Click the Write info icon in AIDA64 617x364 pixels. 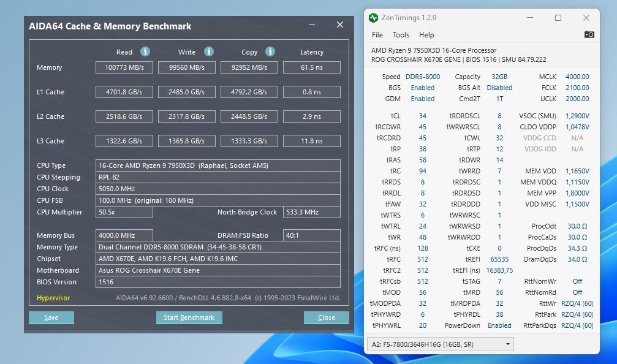click(209, 51)
